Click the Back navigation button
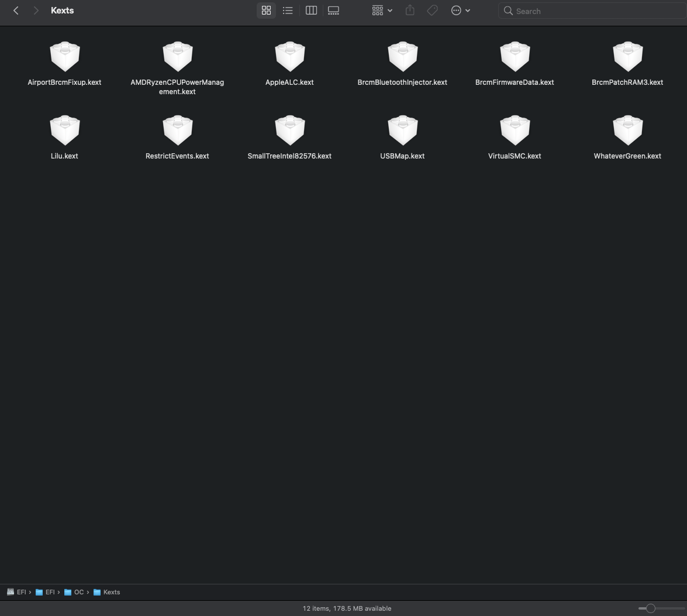687x616 pixels. 16,11
